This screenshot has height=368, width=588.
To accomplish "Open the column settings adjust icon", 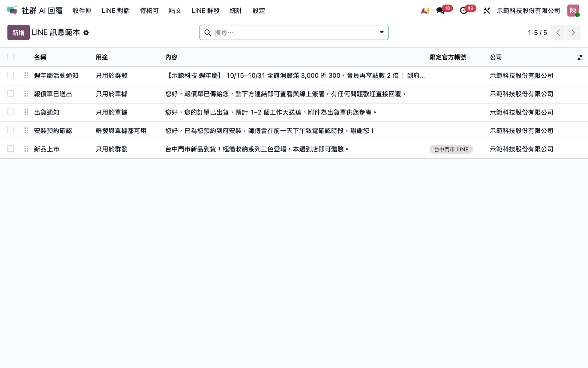I will tap(580, 57).
